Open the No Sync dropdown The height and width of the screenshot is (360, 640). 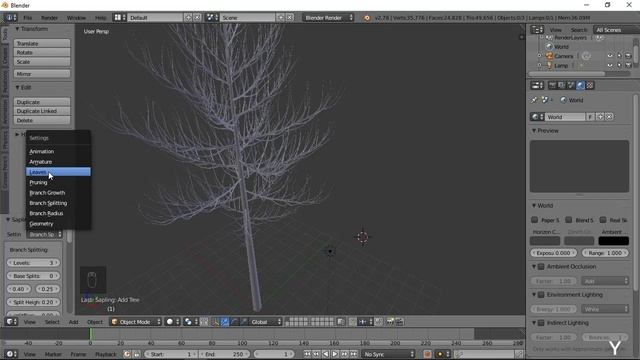tap(388, 354)
